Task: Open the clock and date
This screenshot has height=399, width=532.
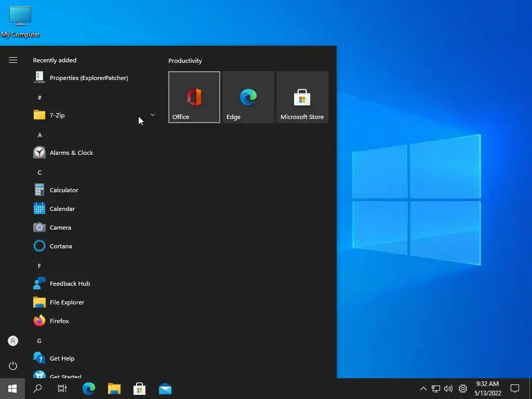Action: 487,389
